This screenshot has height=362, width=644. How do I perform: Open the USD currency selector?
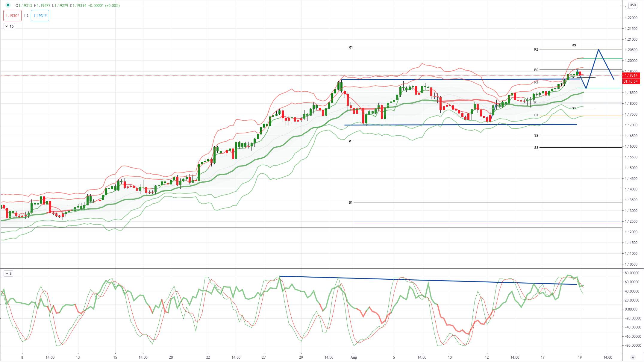pos(633,5)
